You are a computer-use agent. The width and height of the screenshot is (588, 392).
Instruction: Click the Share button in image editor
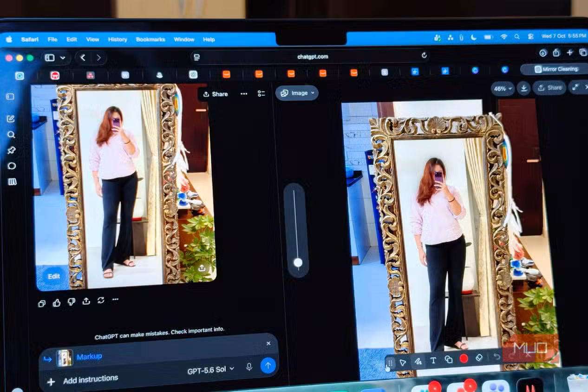click(x=549, y=87)
